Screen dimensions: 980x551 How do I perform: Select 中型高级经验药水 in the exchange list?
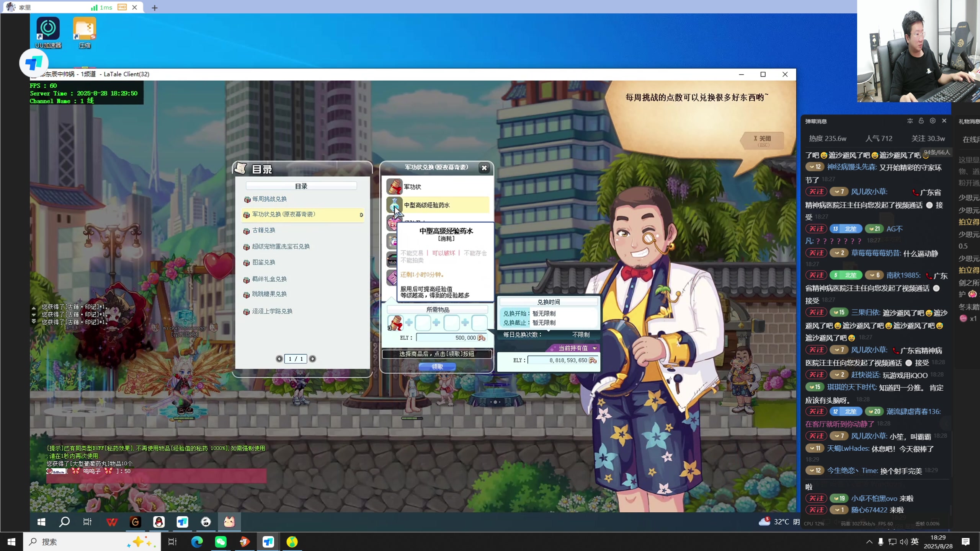pyautogui.click(x=438, y=205)
